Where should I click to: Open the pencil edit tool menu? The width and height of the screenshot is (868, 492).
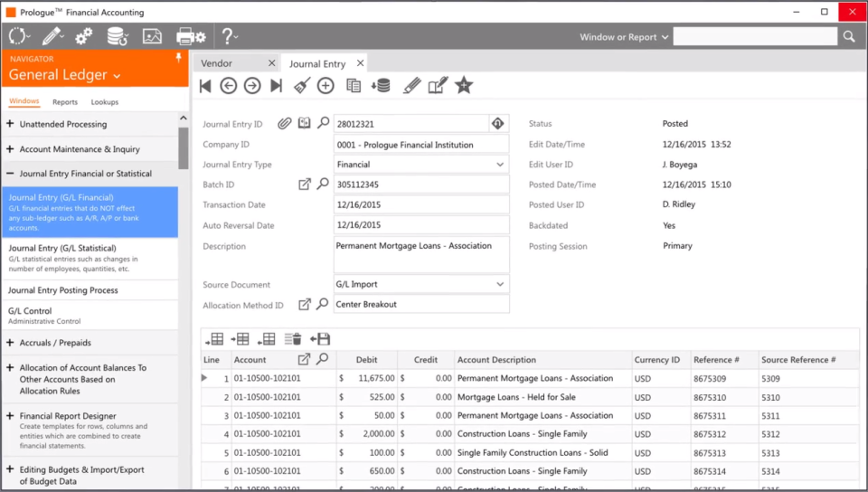[x=52, y=36]
